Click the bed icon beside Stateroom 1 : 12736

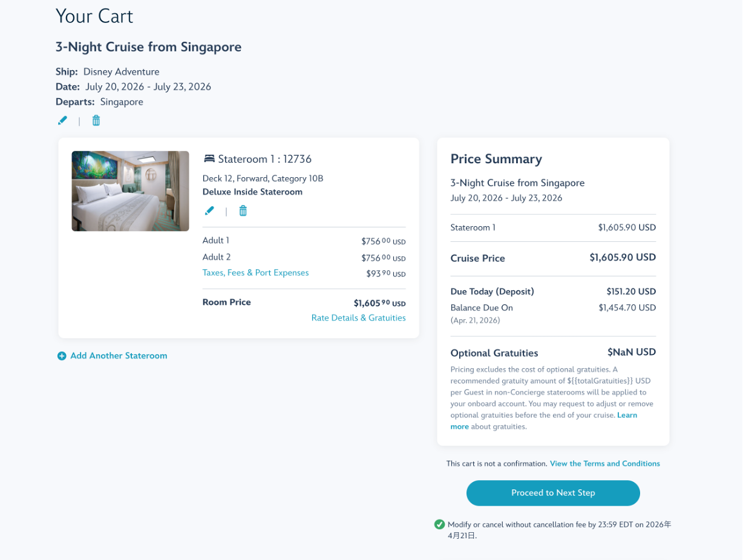209,159
